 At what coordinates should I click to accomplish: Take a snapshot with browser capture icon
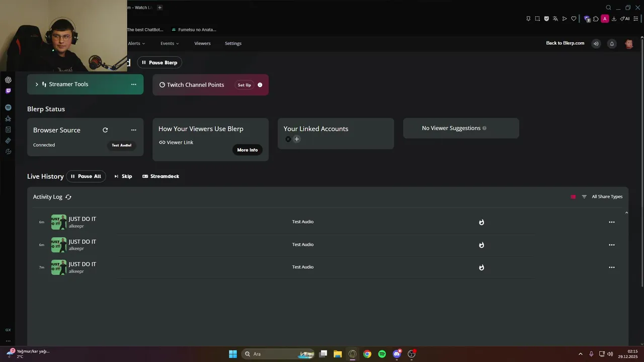click(x=537, y=19)
